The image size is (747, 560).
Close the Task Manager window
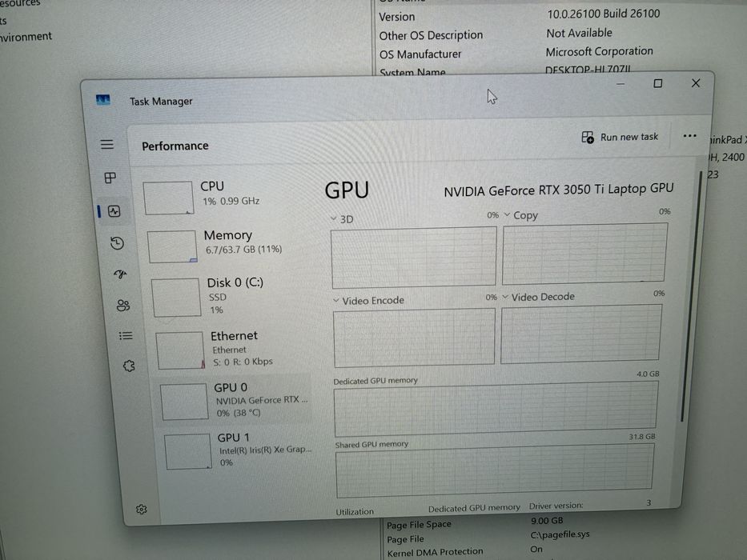click(x=696, y=83)
